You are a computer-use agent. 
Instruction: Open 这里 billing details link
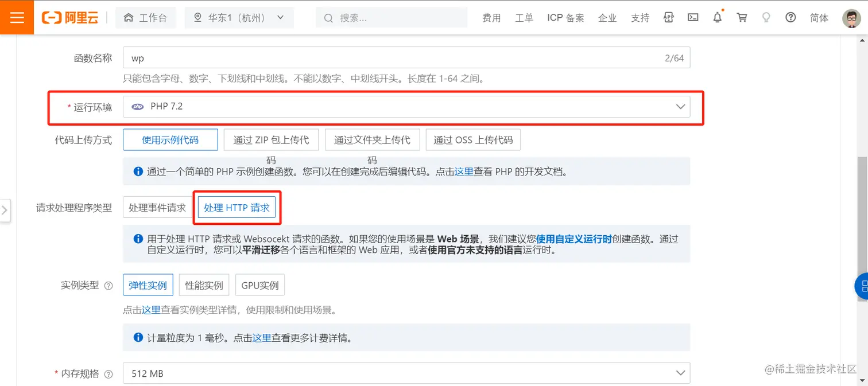[262, 338]
